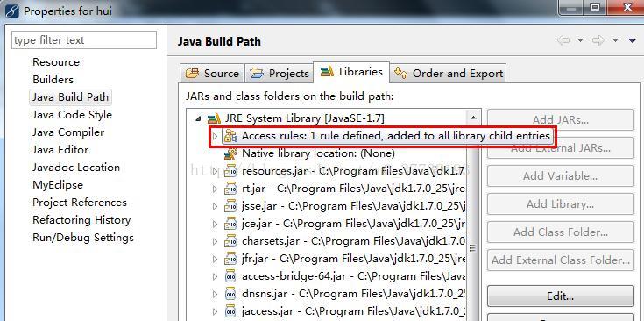Click the type filter text field
644x321 pixels.
pyautogui.click(x=84, y=40)
